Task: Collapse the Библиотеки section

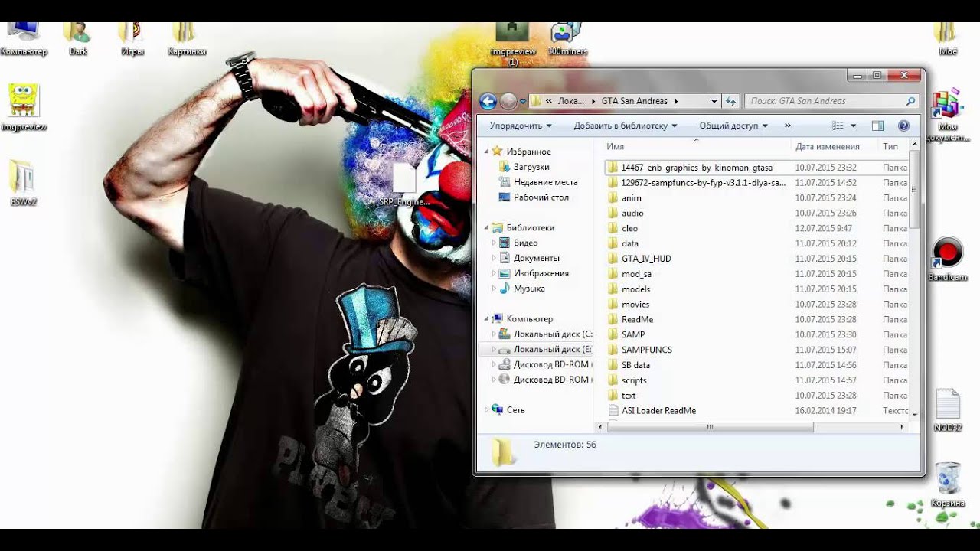Action: (x=487, y=227)
